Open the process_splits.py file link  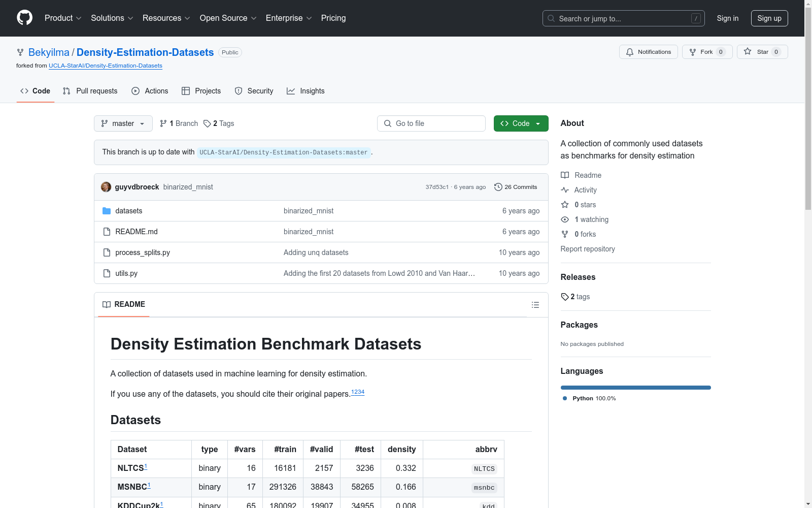[143, 252]
